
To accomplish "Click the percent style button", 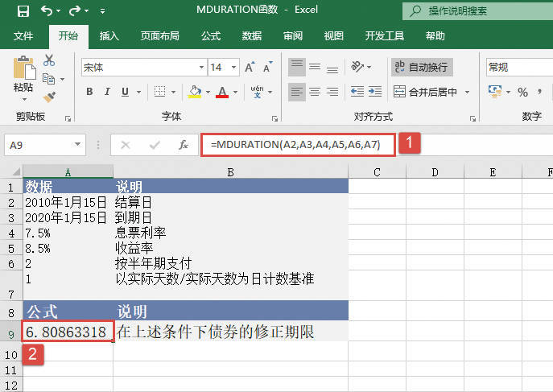I will [523, 92].
